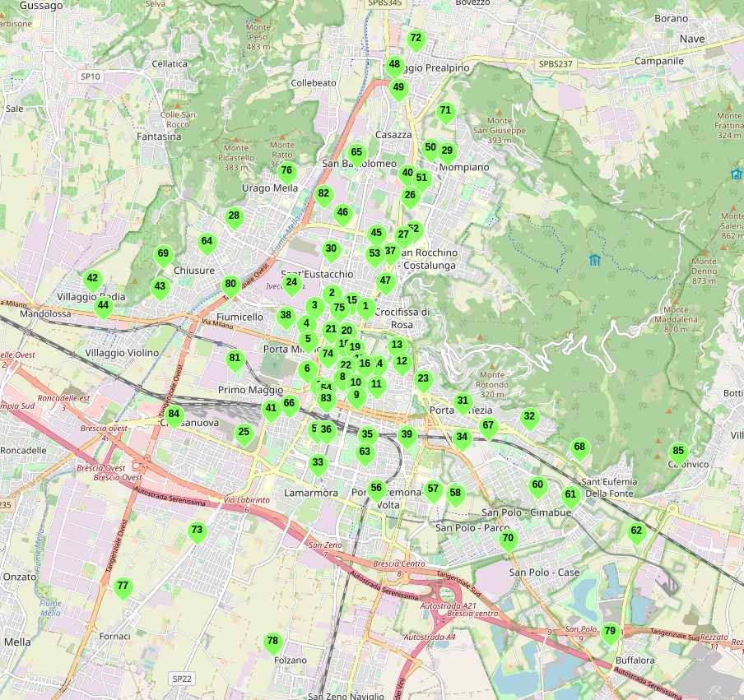Screen dimensions: 744x700
Task: Select marker 66
Action: coord(289,406)
